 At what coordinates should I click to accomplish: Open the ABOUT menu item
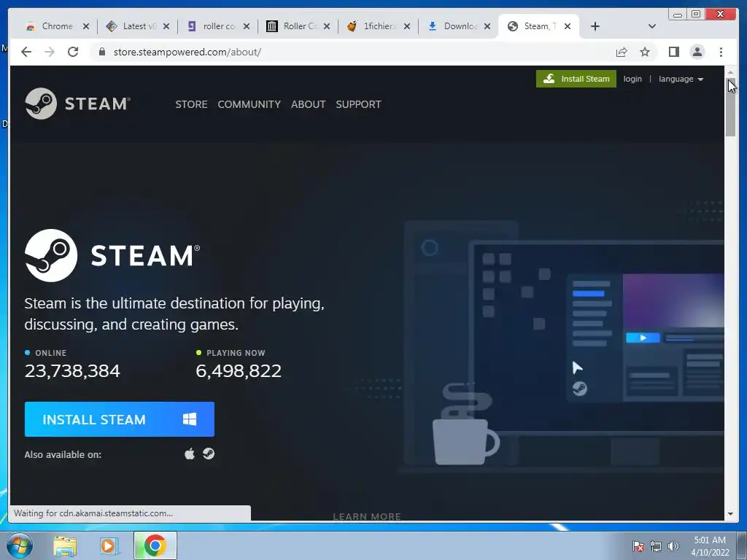(309, 104)
